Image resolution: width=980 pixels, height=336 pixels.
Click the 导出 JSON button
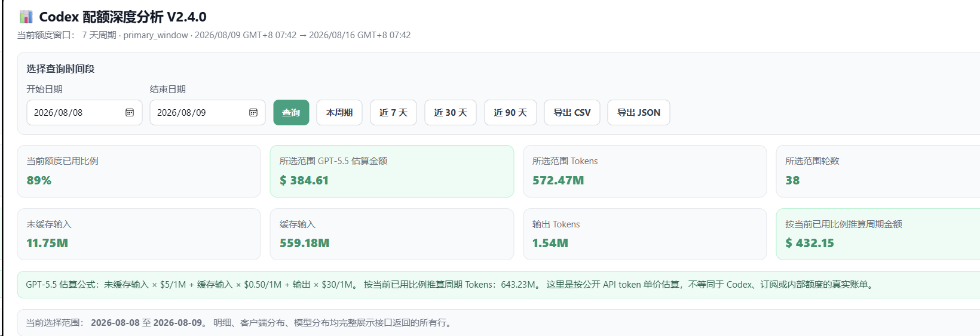[639, 112]
